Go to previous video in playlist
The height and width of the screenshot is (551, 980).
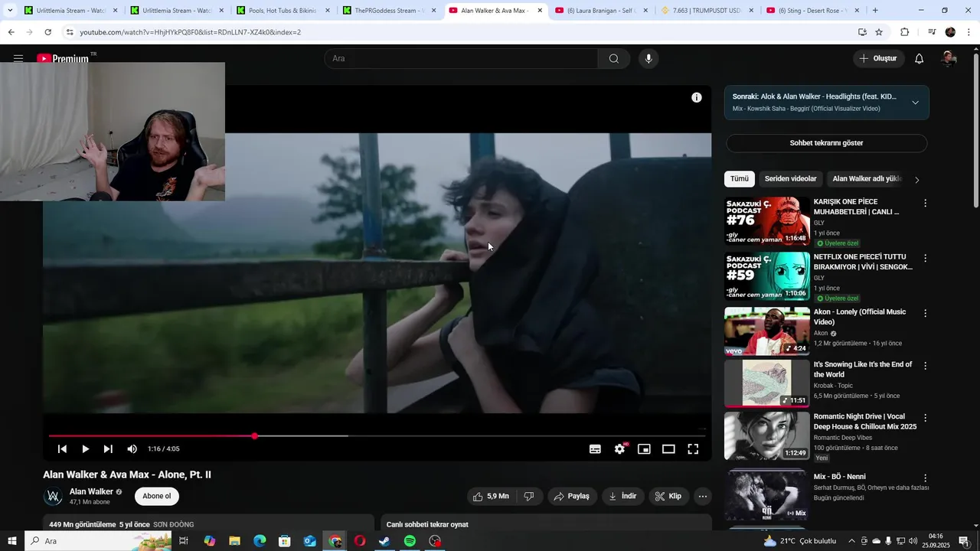tap(62, 449)
